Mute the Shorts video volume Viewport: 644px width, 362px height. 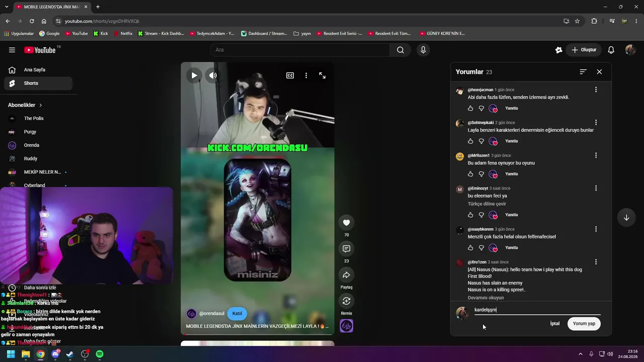[213, 75]
